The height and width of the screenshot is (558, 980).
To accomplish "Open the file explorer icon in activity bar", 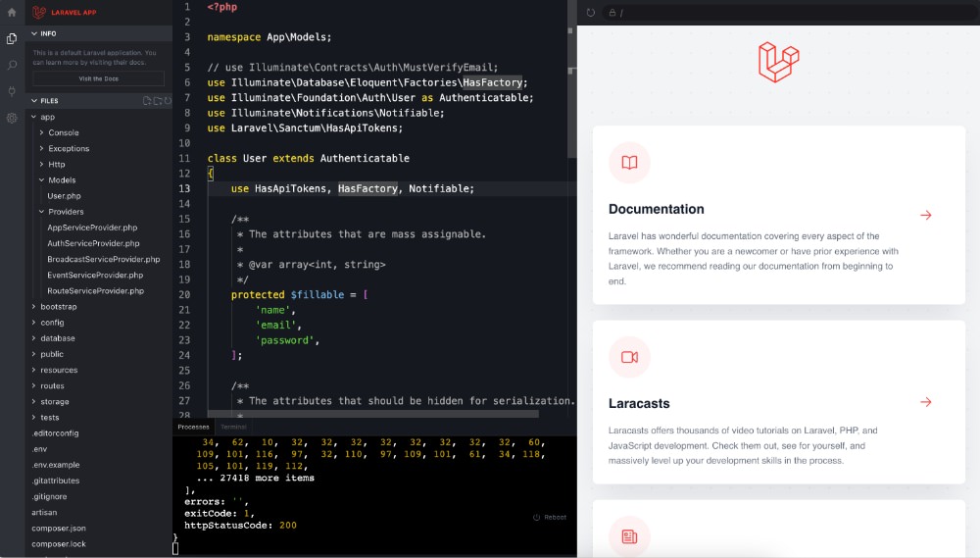I will [12, 39].
